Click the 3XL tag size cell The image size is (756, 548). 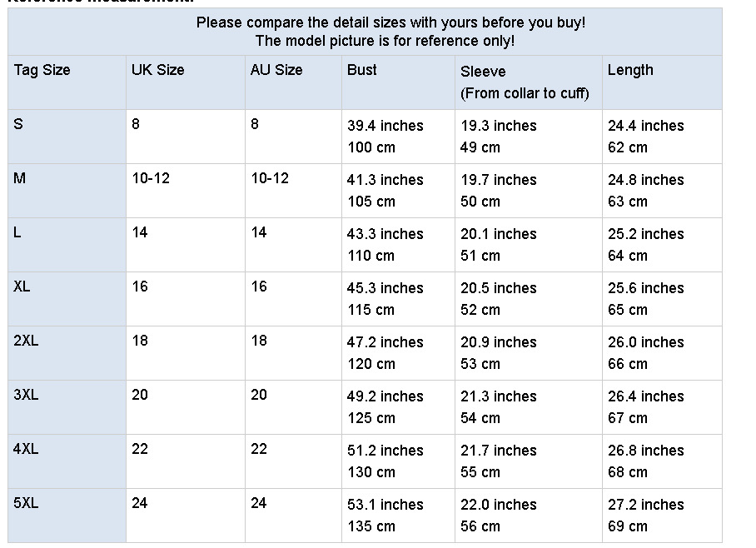click(x=26, y=396)
